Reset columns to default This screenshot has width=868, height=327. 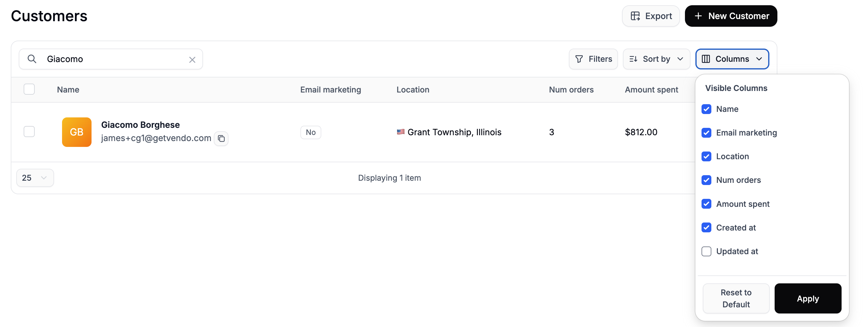[736, 298]
